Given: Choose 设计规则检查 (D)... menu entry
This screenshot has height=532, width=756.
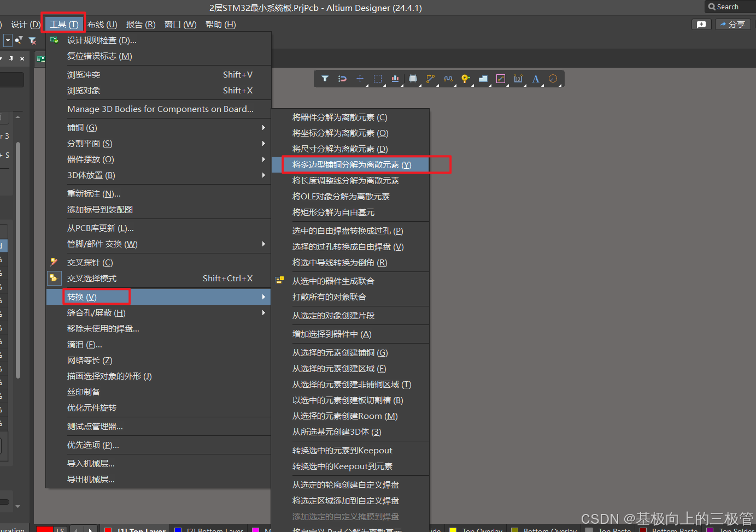Looking at the screenshot, I should click(x=159, y=40).
